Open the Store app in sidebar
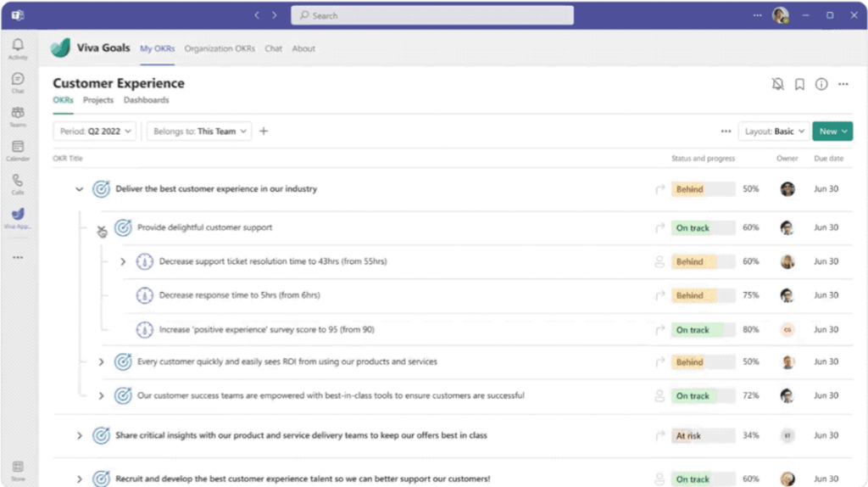Screen dimensions: 868x487 click(x=18, y=470)
